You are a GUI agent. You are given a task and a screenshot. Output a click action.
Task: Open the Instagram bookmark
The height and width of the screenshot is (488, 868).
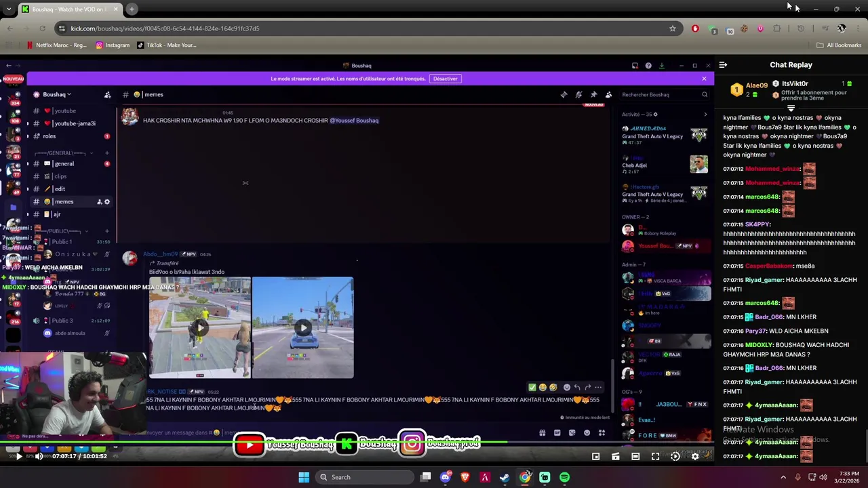click(x=113, y=45)
